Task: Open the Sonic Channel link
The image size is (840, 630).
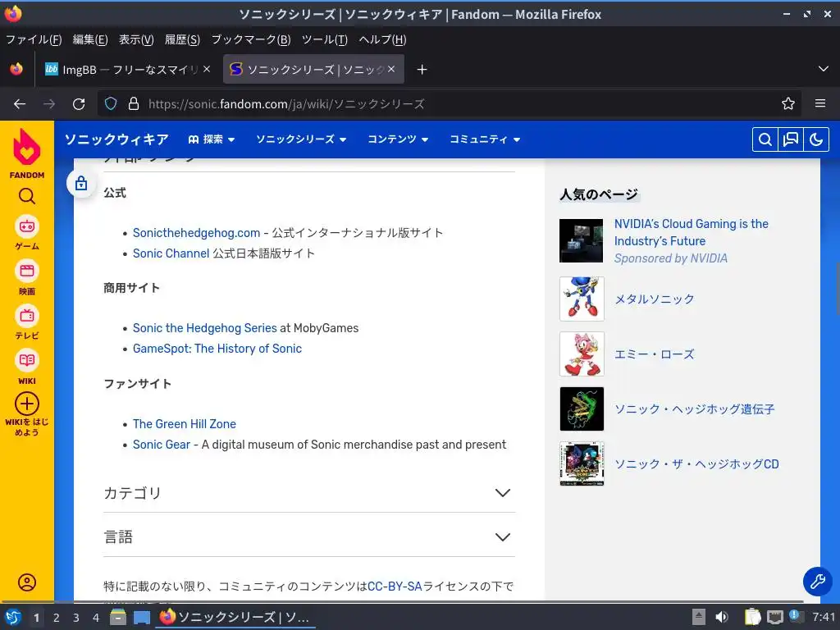Action: tap(171, 253)
